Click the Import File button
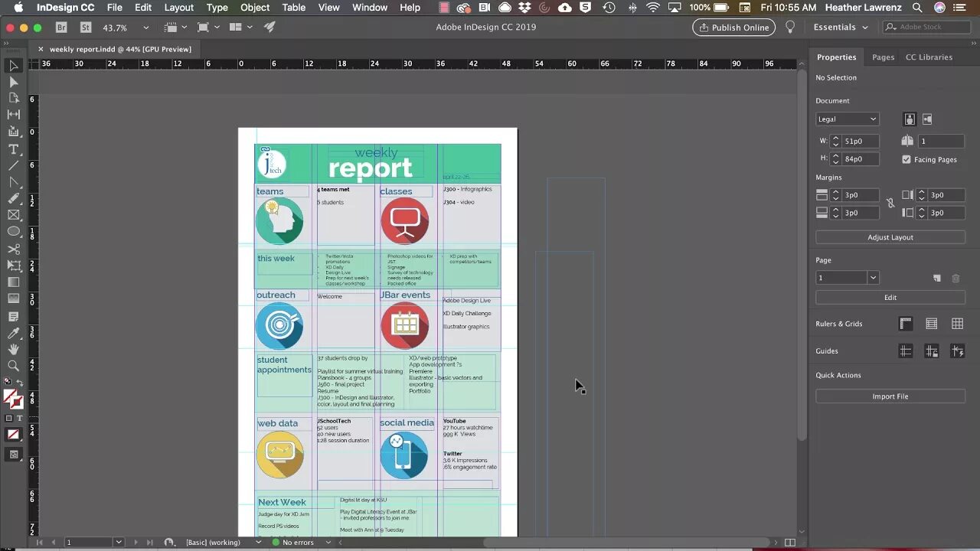 pos(890,396)
